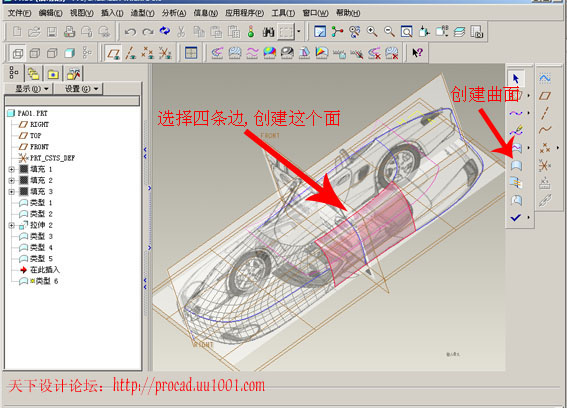This screenshot has width=567, height=408.
Task: Switch to wireframe display mode
Action: (17, 54)
